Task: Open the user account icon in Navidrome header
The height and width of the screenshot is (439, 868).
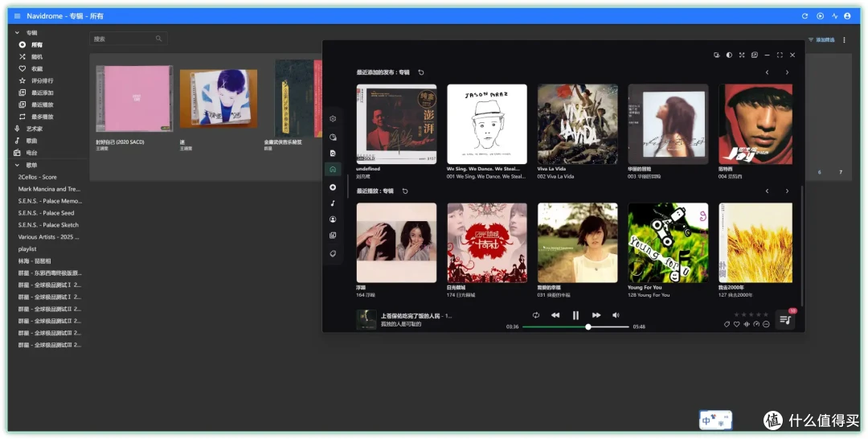Action: [x=847, y=16]
